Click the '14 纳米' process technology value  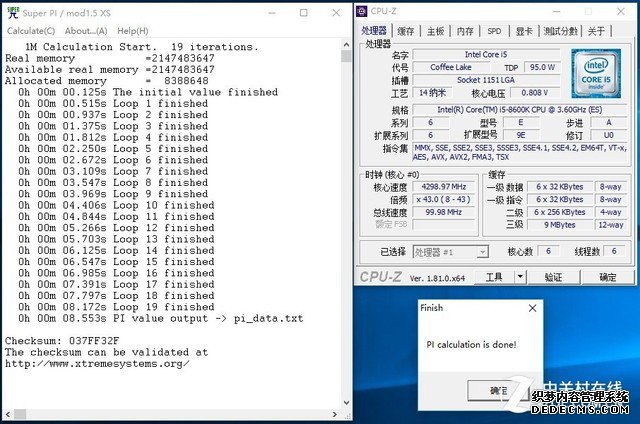click(x=432, y=93)
